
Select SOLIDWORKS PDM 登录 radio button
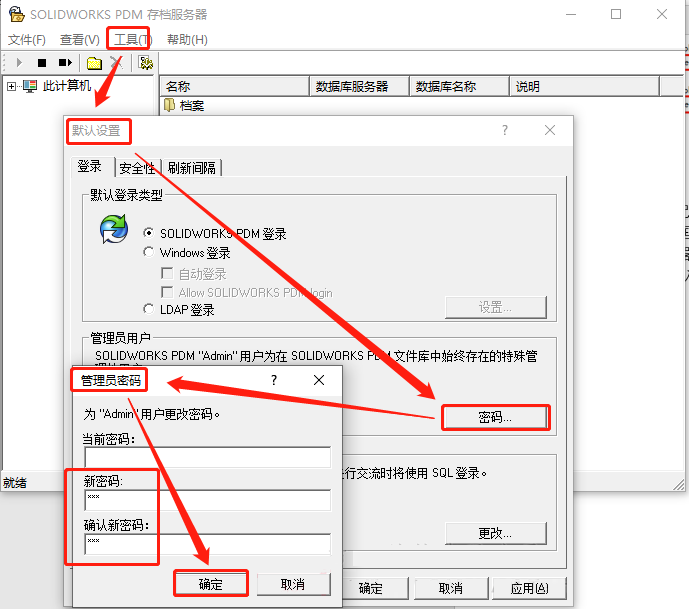149,233
